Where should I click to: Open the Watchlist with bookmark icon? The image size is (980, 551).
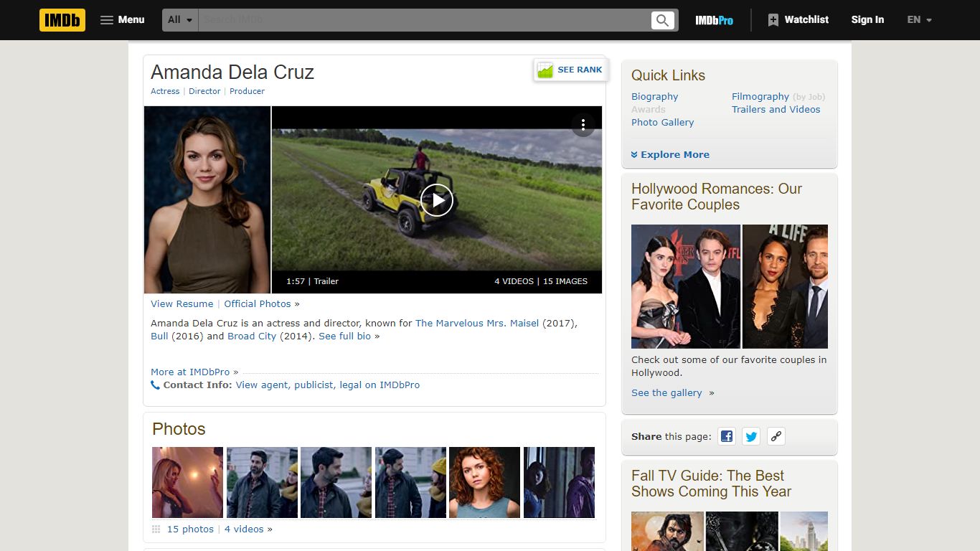pos(798,20)
